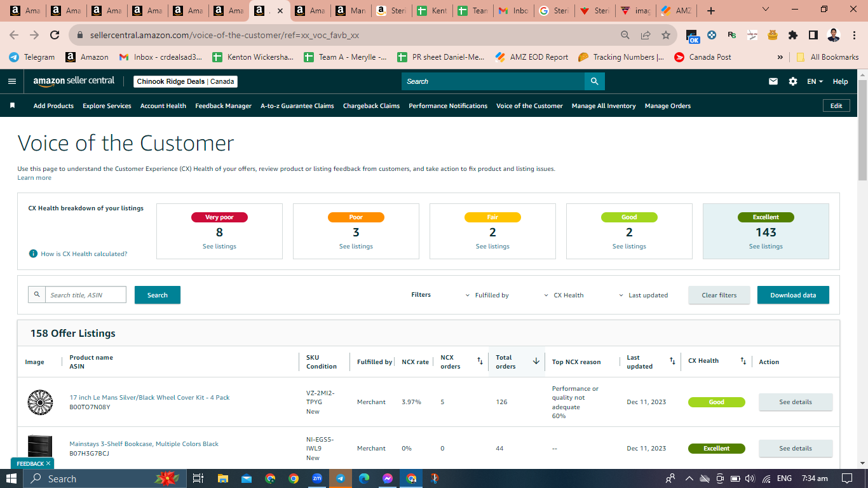The height and width of the screenshot is (488, 868).
Task: Show hidden bookmarks with the double chevron
Action: click(x=780, y=57)
